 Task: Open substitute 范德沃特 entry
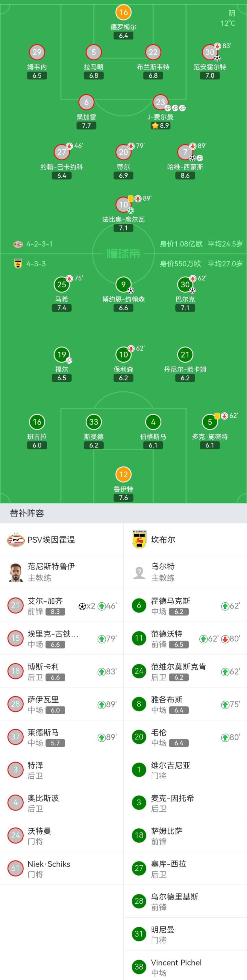185,638
